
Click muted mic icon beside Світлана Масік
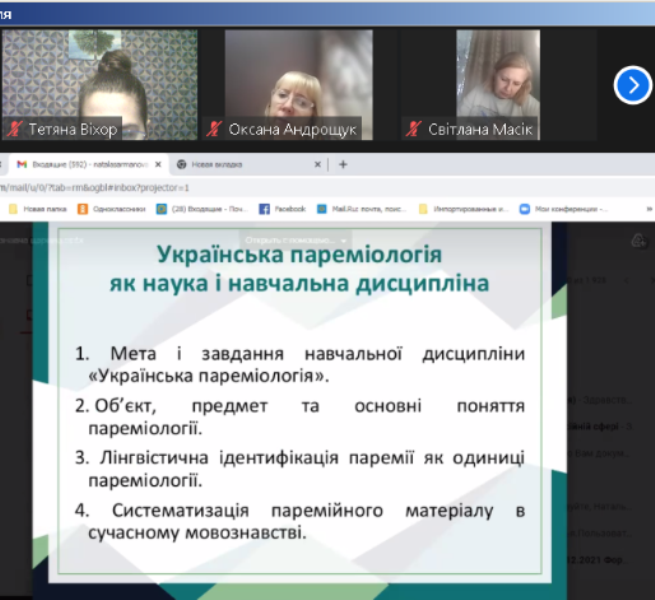tap(413, 130)
